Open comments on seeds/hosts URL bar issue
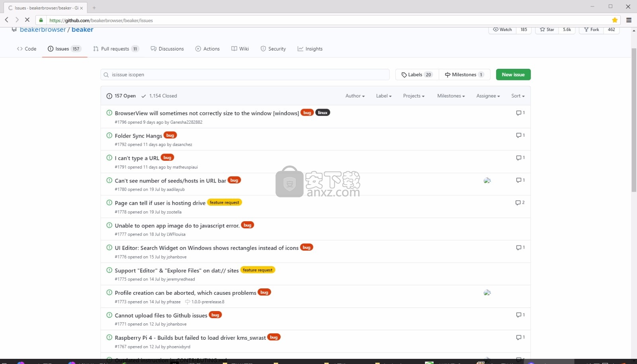 click(520, 180)
